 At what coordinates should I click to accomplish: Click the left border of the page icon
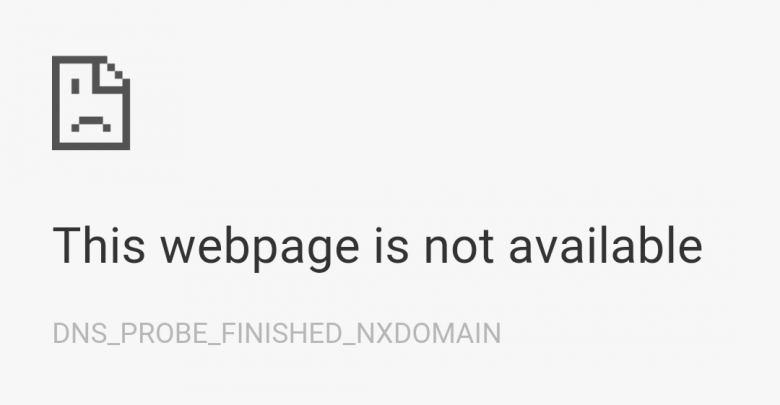click(55, 102)
